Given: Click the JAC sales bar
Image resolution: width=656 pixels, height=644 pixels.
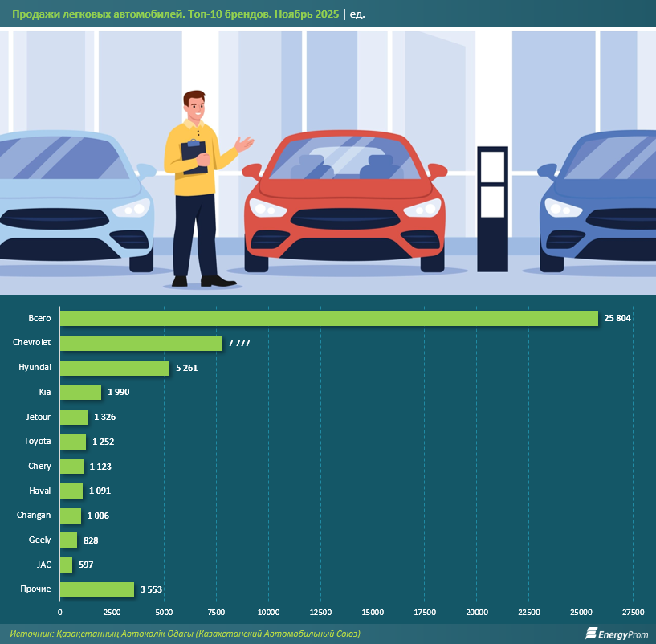Looking at the screenshot, I should (x=67, y=565).
